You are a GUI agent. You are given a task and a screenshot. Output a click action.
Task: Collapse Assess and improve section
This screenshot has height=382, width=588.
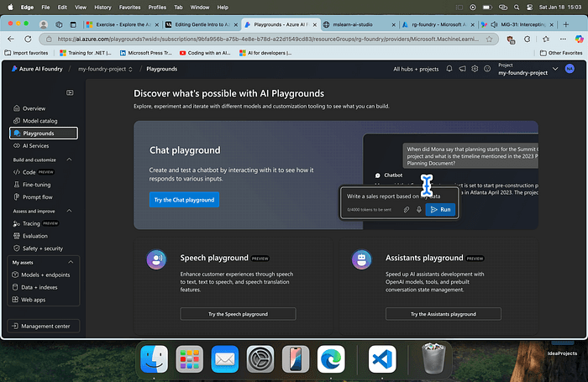[70, 211]
